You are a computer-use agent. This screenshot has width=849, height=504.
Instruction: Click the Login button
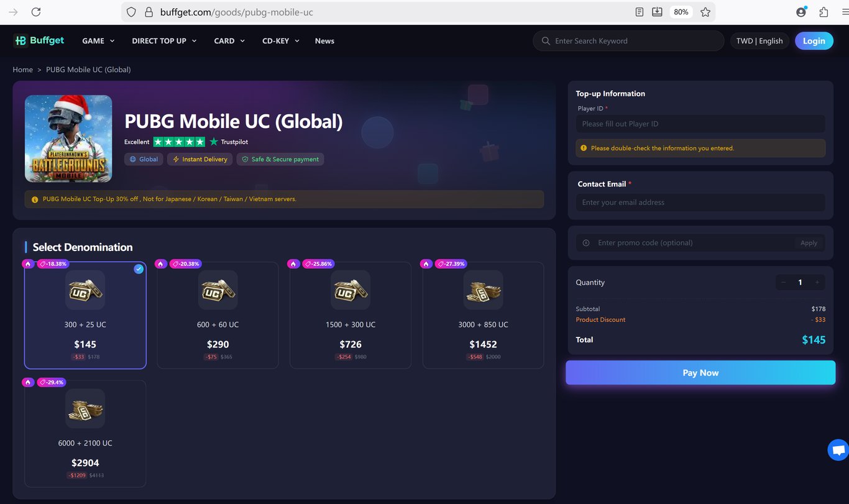click(x=814, y=41)
